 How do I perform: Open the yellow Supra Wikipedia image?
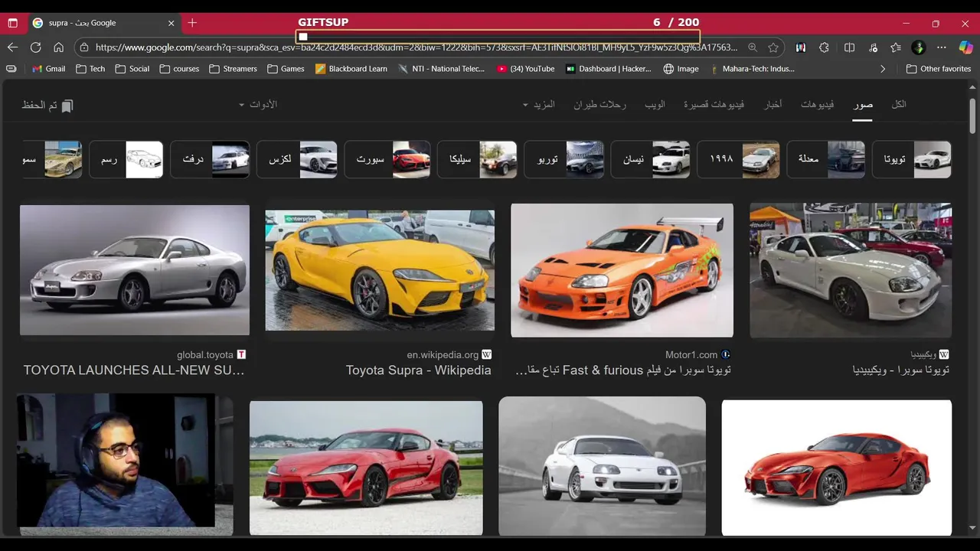click(380, 270)
